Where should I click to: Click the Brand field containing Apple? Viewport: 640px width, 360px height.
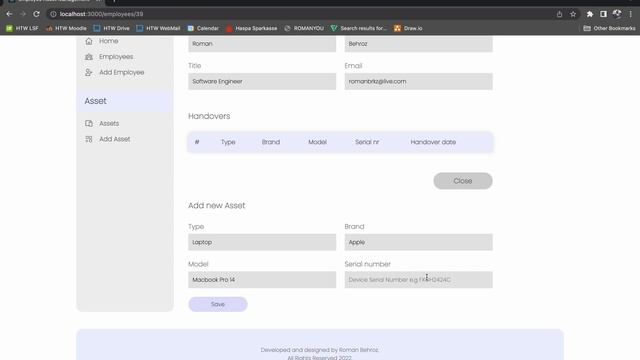coord(418,242)
